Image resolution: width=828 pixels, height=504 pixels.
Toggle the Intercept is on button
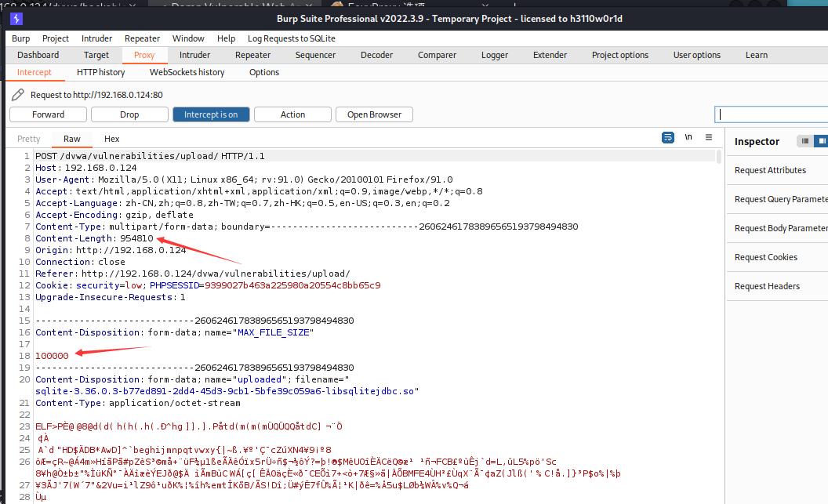(211, 114)
